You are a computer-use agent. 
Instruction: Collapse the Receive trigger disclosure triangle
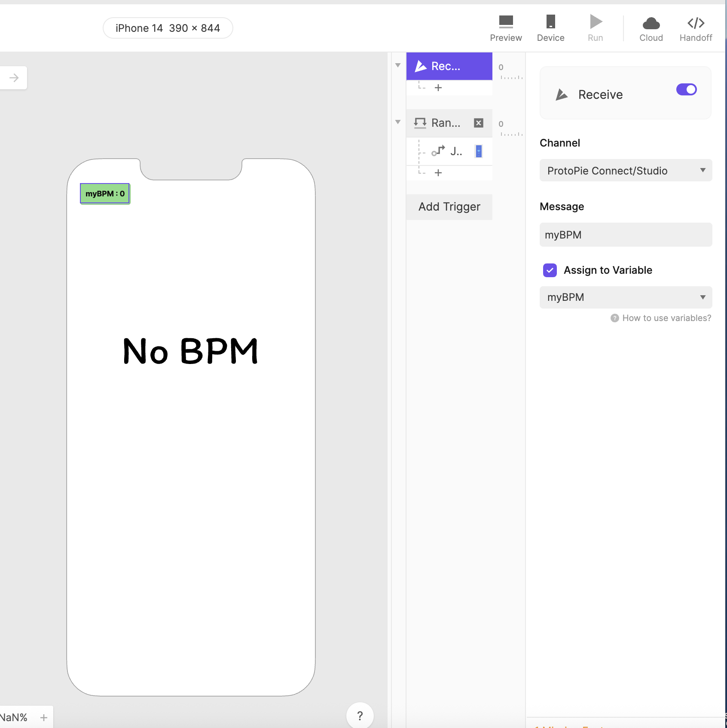click(x=397, y=64)
